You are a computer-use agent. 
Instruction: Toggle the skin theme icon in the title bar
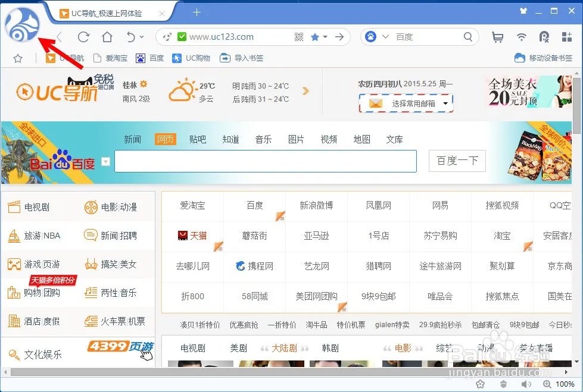(x=522, y=10)
